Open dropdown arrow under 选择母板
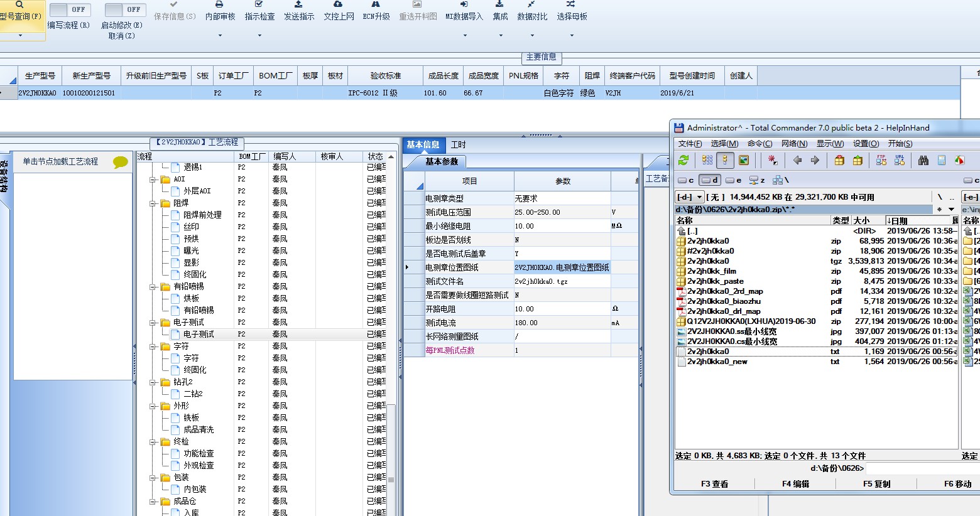Viewport: 980px width, 516px height. pyautogui.click(x=572, y=35)
